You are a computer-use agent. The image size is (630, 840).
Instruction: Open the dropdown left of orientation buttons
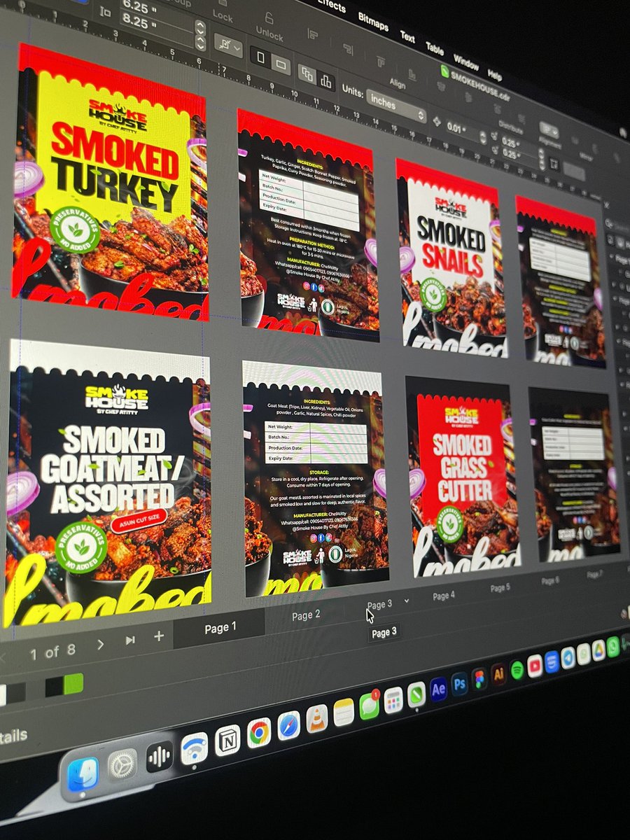point(229,47)
